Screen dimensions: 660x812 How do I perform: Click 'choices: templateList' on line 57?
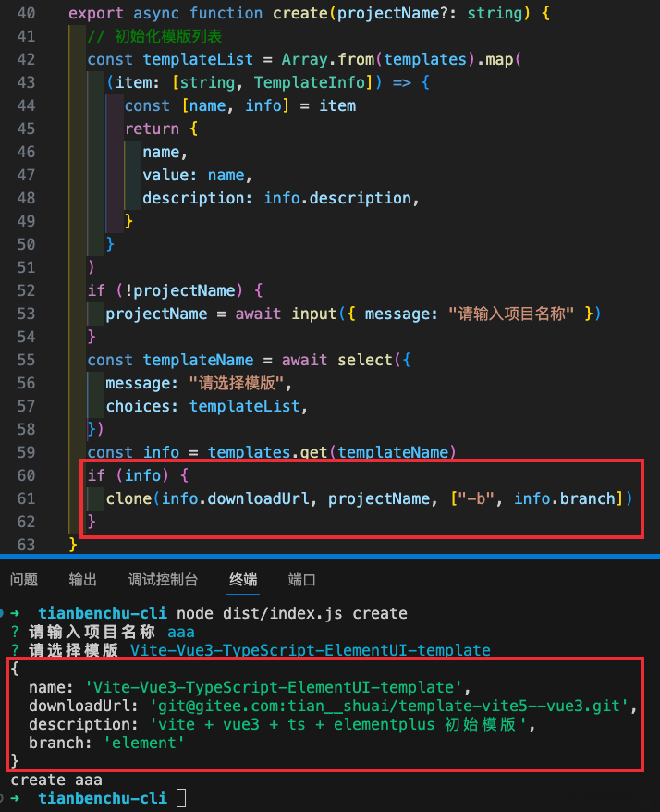(203, 406)
